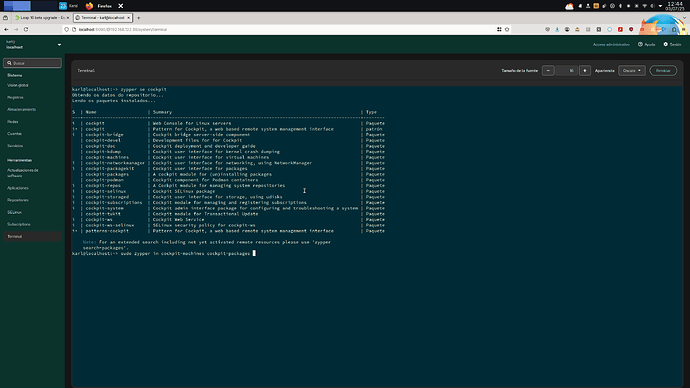Click the red PDF extension icon
Image resolution: width=690 pixels, height=388 pixels.
point(620,29)
